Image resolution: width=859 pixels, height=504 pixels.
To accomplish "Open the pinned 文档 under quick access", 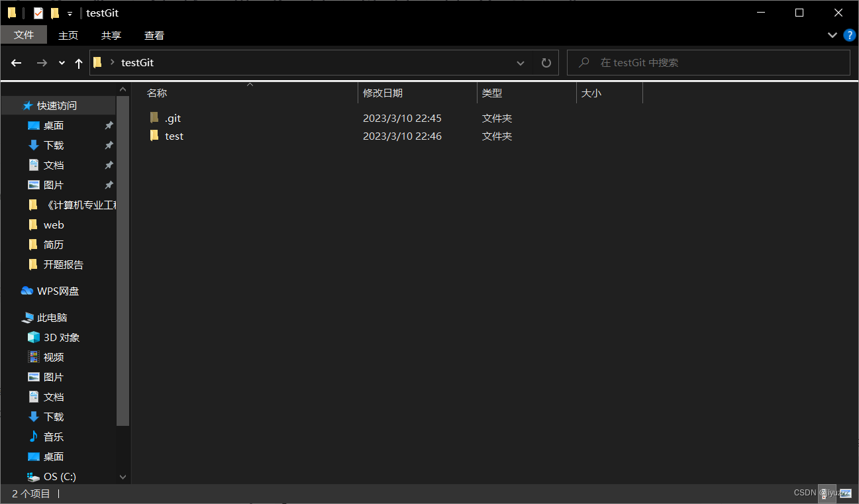I will pyautogui.click(x=54, y=166).
